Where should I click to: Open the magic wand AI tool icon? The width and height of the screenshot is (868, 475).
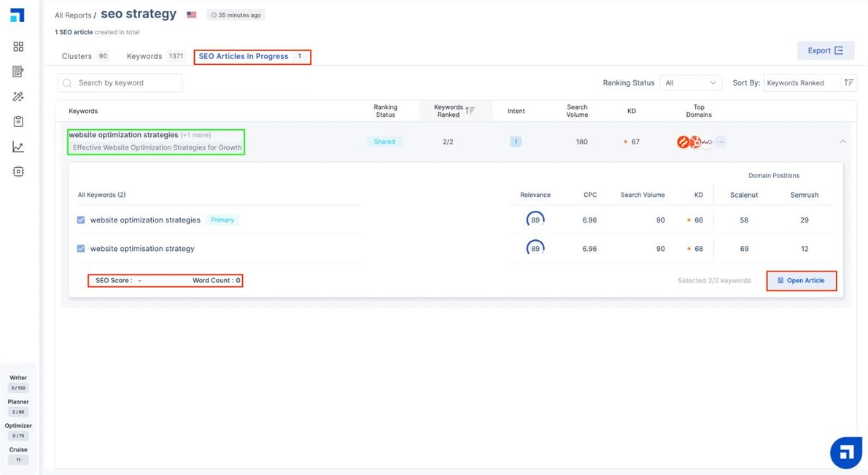click(x=18, y=96)
